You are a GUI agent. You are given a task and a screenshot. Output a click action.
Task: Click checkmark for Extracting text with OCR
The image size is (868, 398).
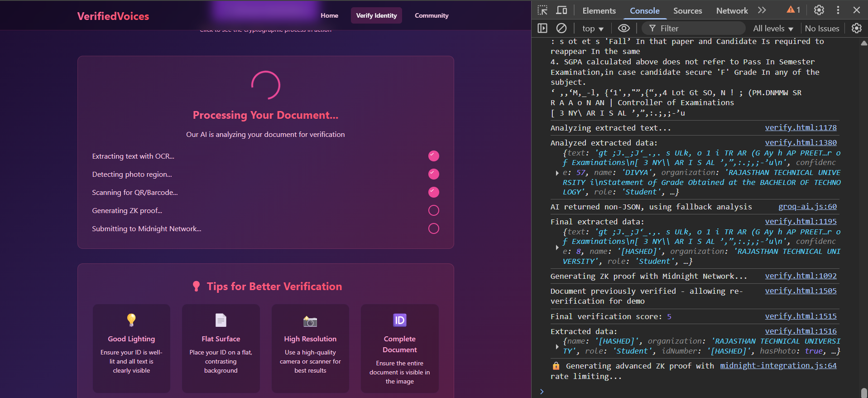click(x=434, y=156)
